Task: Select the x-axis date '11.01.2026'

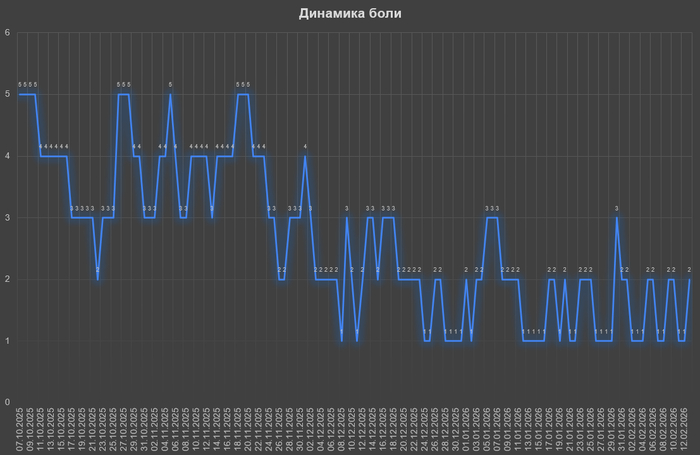Action: tap(518, 430)
